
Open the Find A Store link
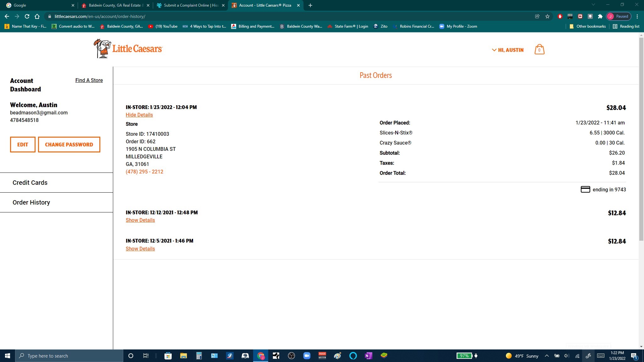tap(89, 80)
